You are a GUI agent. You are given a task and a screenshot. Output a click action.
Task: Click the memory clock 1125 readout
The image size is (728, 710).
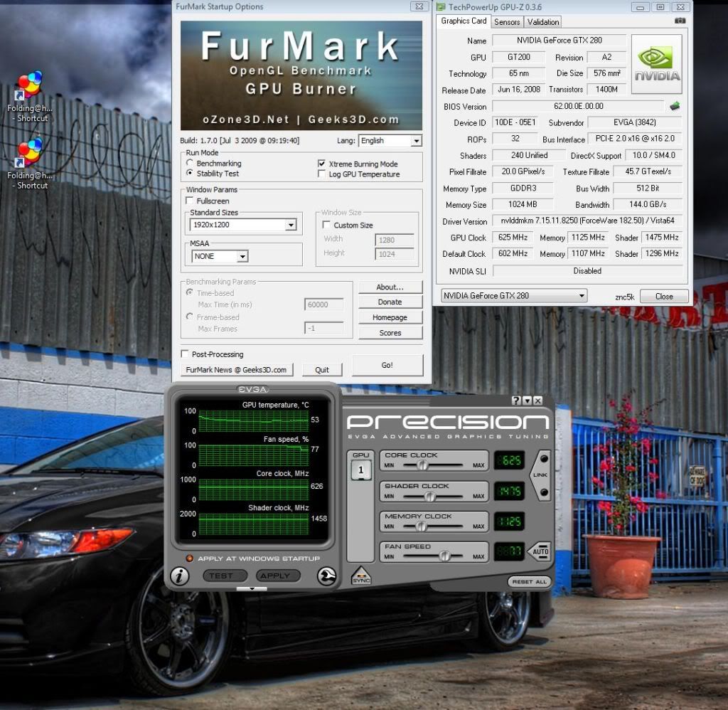[x=509, y=521]
